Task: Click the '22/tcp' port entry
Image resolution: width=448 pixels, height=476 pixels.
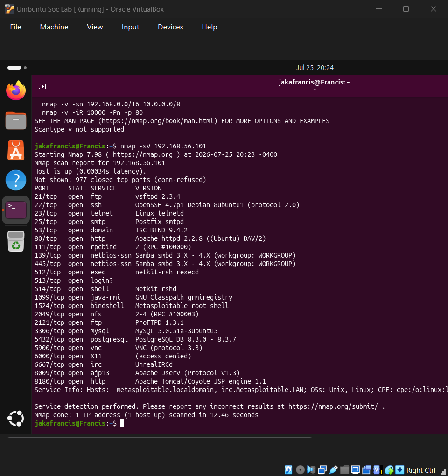Action: tap(46, 205)
